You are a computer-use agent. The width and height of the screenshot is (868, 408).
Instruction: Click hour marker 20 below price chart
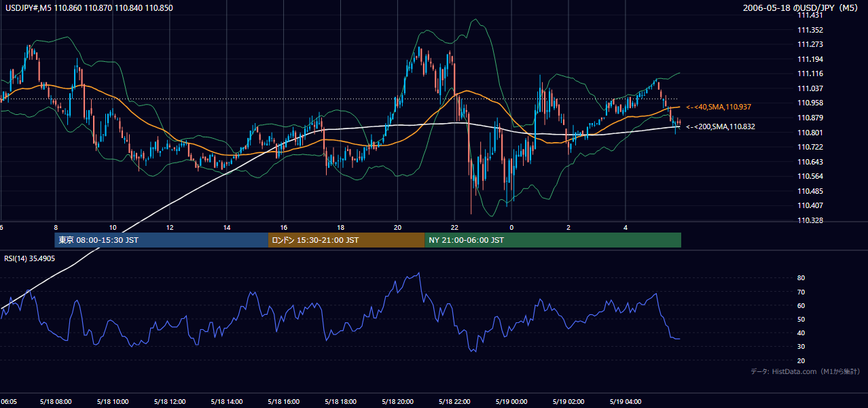(x=398, y=228)
